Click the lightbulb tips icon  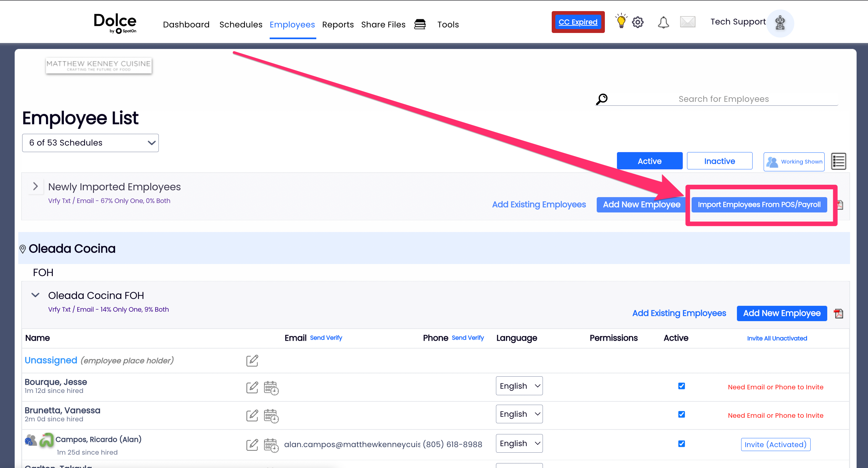(x=621, y=22)
